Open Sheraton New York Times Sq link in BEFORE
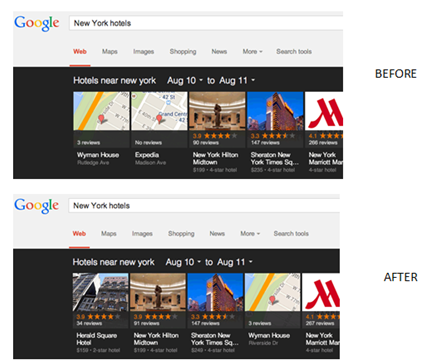Screen dimensions: 436x363 [x=275, y=158]
